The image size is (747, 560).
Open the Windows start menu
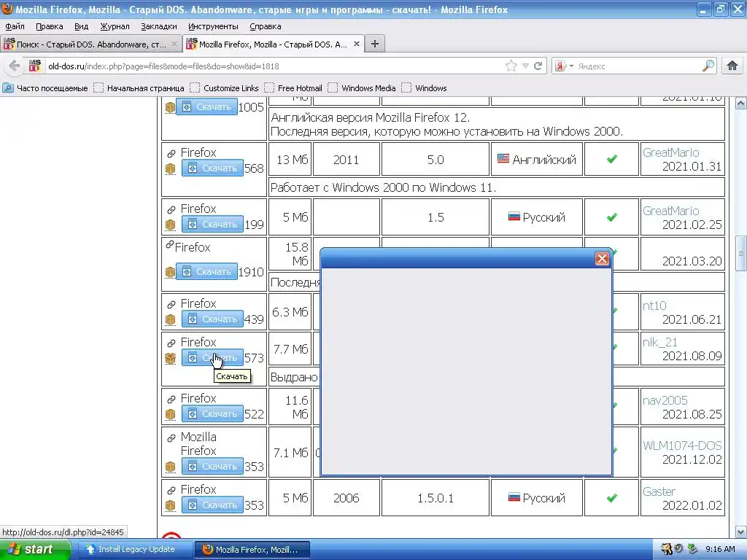[35, 550]
